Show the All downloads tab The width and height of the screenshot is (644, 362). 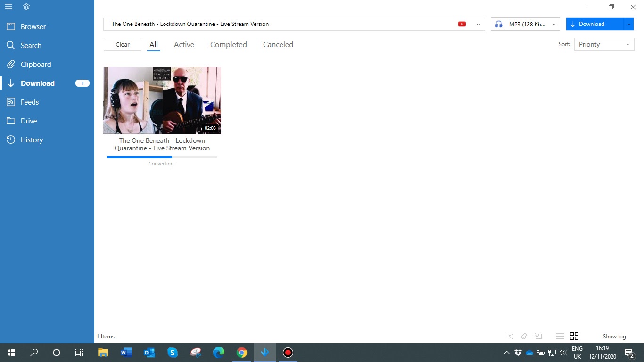154,45
